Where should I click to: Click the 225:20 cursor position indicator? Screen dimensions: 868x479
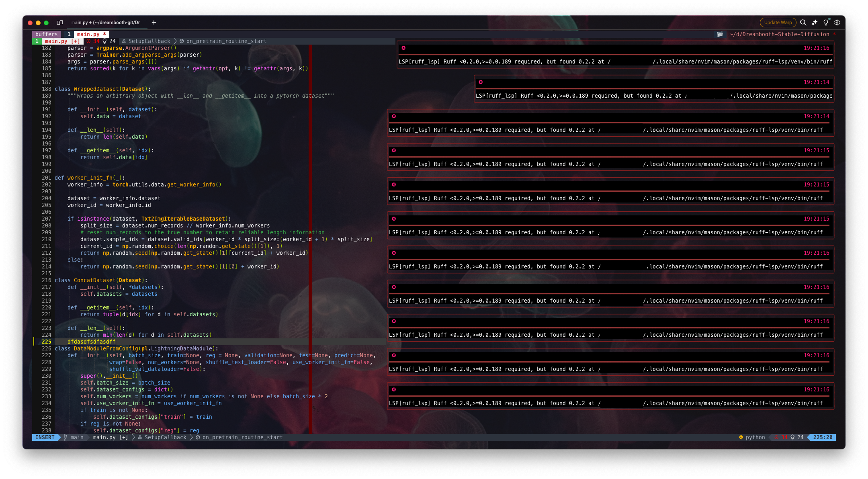(x=822, y=437)
